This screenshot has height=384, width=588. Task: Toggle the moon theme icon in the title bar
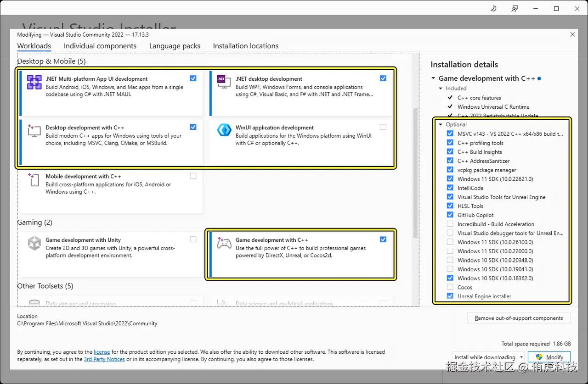tap(494, 8)
